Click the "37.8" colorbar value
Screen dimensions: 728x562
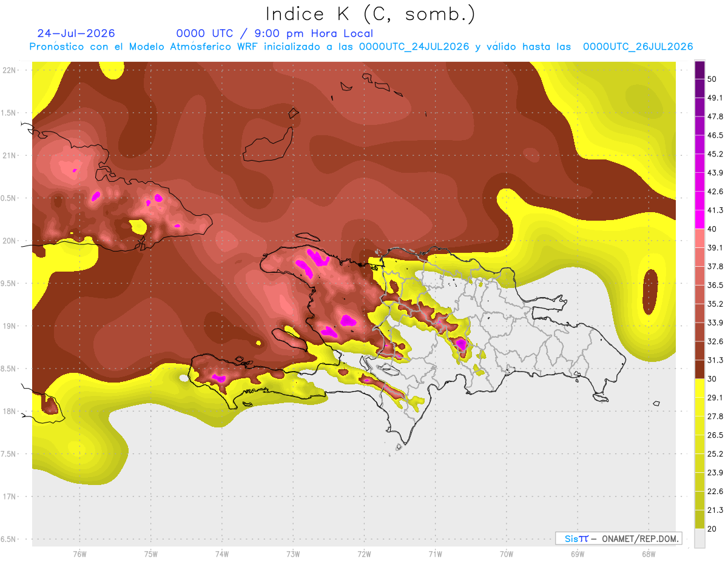pyautogui.click(x=715, y=266)
